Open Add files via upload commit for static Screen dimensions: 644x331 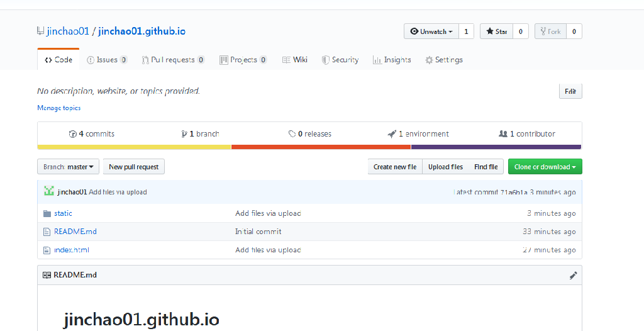tap(268, 213)
